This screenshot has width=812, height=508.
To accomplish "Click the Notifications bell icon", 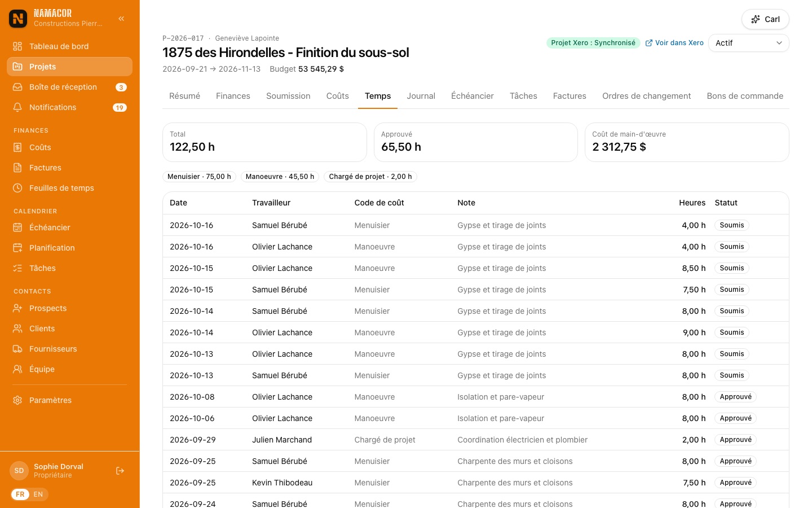I will 17,107.
